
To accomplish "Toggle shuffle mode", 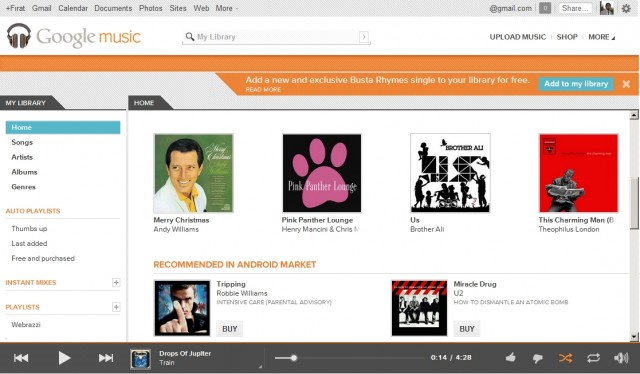I will pos(565,358).
